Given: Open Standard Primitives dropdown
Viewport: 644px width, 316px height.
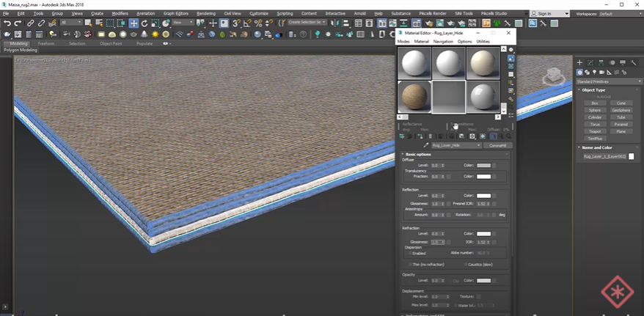Looking at the screenshot, I should click(x=609, y=81).
